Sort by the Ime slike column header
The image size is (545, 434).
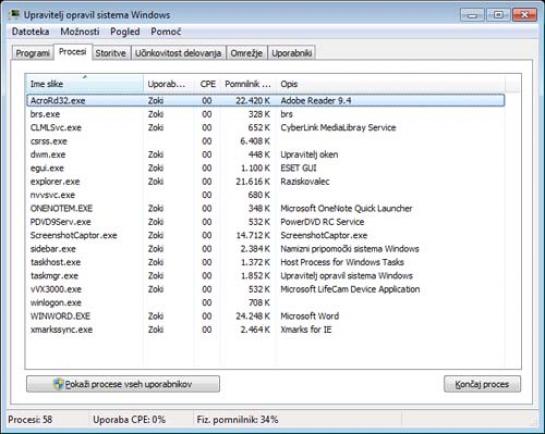tap(84, 83)
